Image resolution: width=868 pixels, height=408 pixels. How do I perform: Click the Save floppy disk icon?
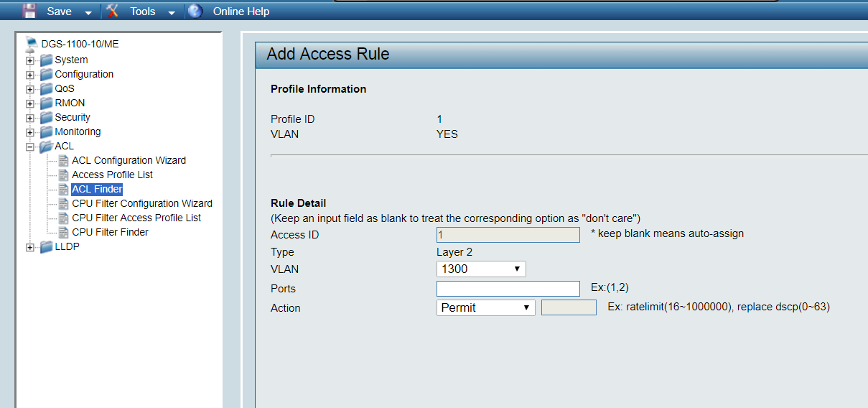coord(29,11)
